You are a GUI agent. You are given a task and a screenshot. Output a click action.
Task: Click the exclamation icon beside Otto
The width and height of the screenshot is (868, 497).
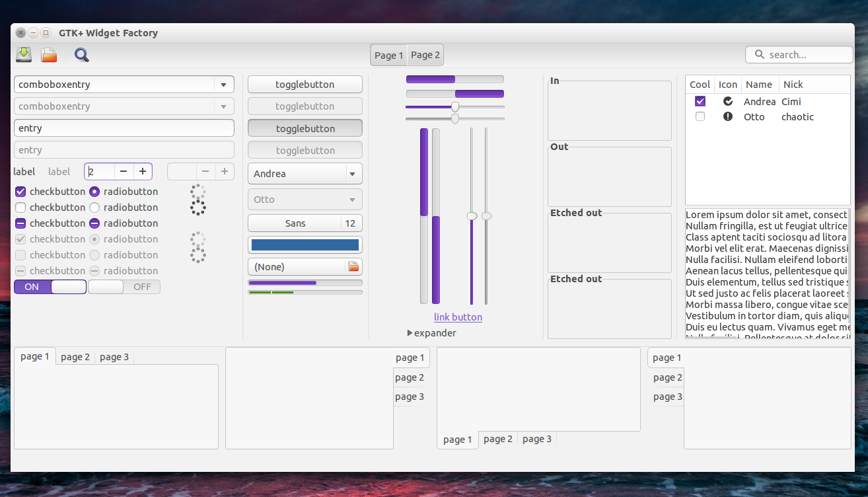(x=727, y=117)
